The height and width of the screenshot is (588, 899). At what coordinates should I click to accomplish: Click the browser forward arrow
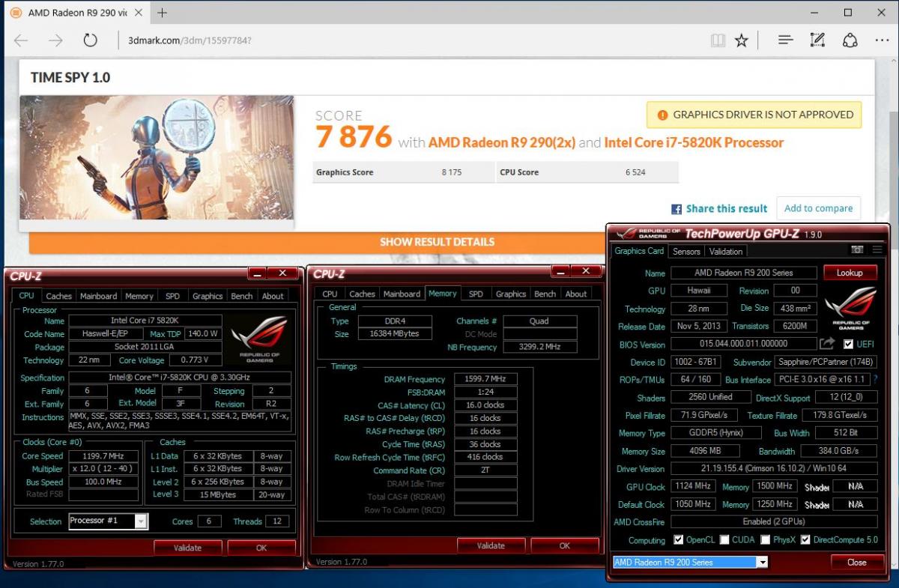tap(55, 40)
